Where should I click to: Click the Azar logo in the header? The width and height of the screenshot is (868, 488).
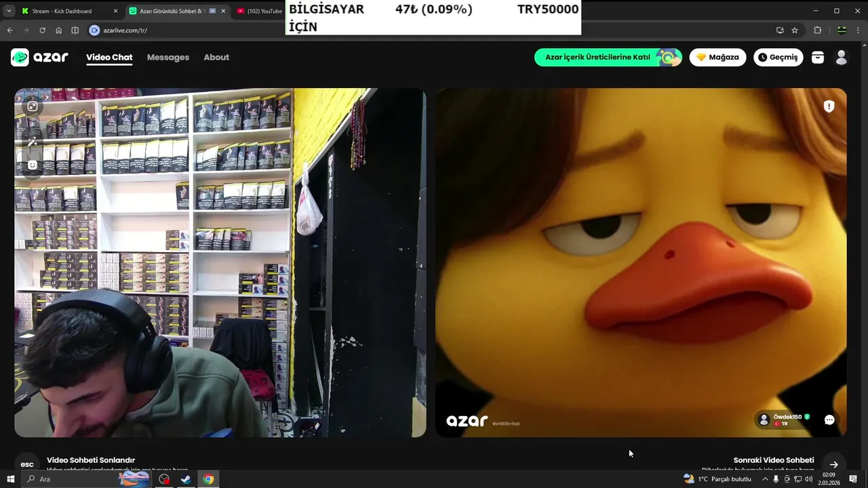click(x=39, y=58)
